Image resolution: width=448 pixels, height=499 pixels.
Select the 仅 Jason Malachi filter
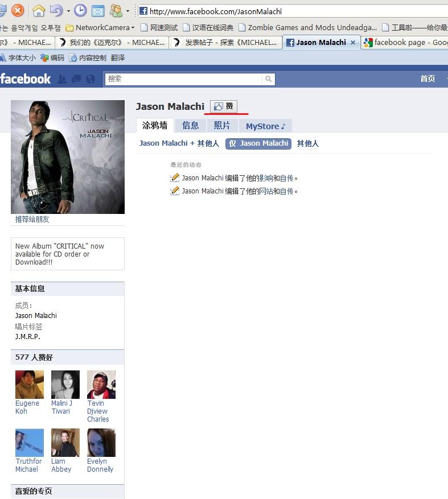[x=258, y=143]
